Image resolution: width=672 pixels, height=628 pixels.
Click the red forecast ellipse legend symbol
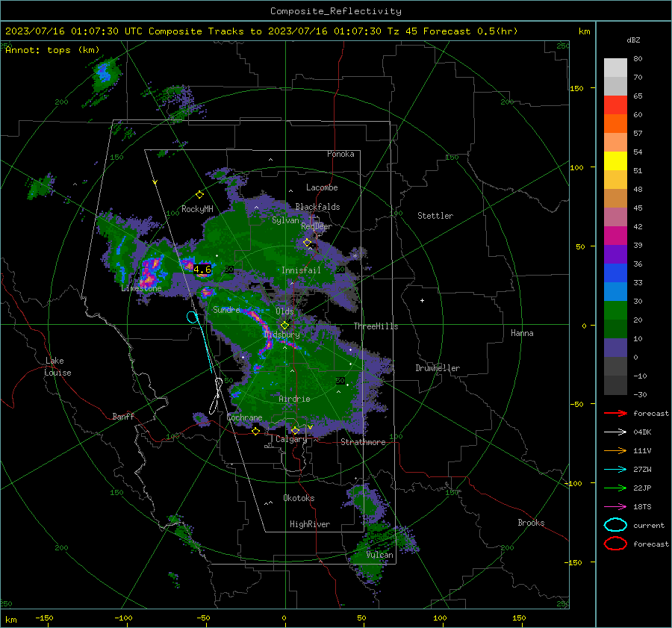[x=615, y=544]
